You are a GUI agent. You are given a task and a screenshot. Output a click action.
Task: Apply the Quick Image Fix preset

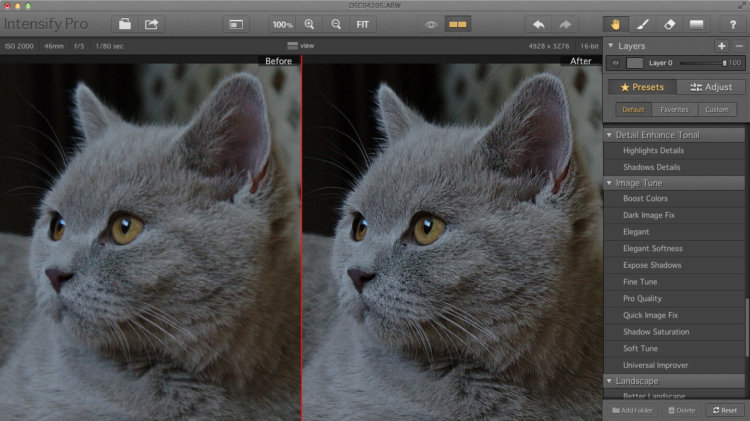[x=674, y=315]
